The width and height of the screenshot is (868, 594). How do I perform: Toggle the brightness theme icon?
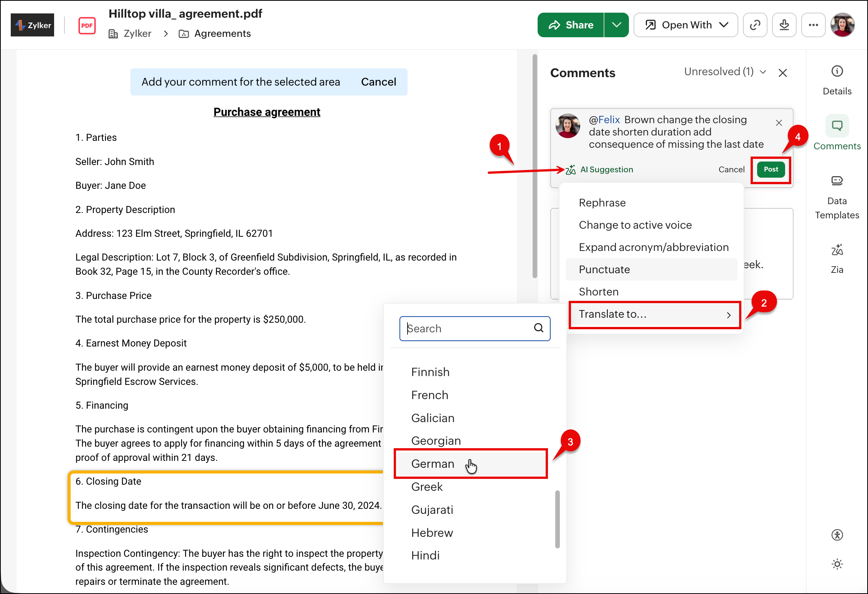click(x=837, y=564)
